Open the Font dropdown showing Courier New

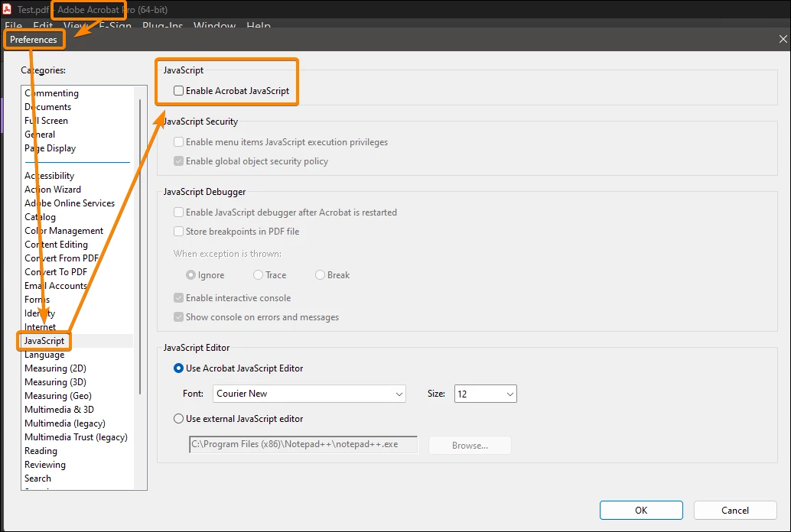click(309, 394)
